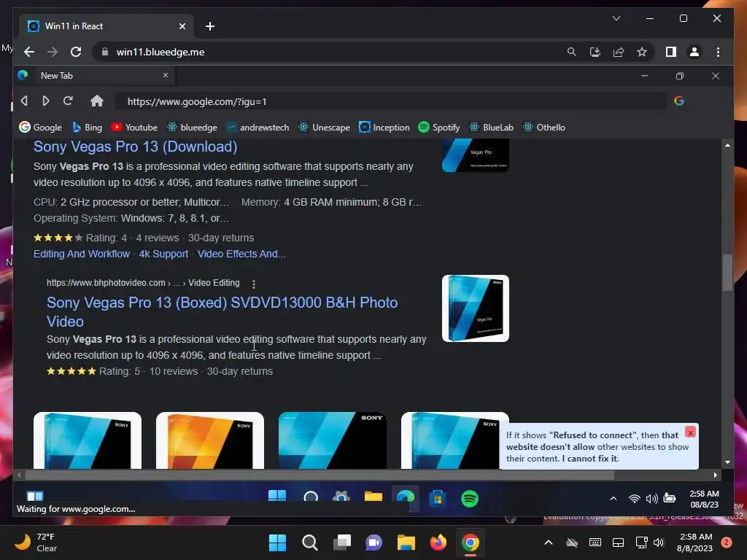Open the Google bookmark
The image size is (747, 560).
pyautogui.click(x=41, y=127)
